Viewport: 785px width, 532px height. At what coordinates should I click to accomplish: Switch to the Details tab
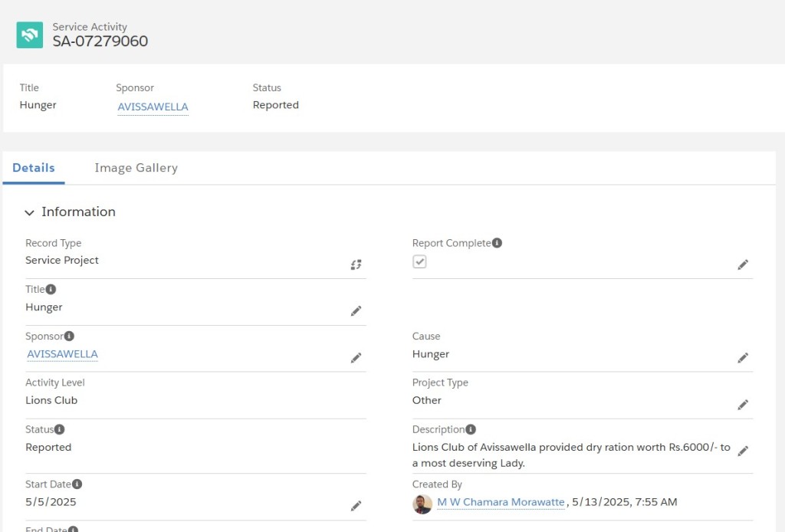pyautogui.click(x=34, y=168)
